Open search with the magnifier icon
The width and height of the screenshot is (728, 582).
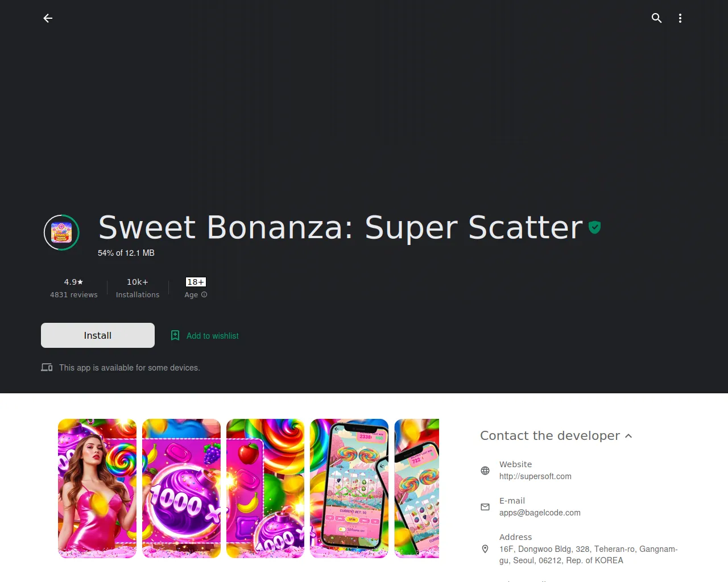(x=656, y=18)
